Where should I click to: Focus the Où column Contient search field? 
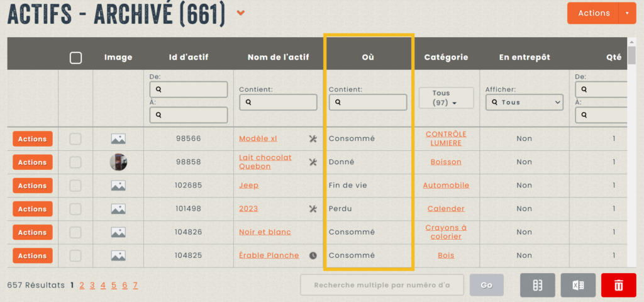tap(368, 102)
